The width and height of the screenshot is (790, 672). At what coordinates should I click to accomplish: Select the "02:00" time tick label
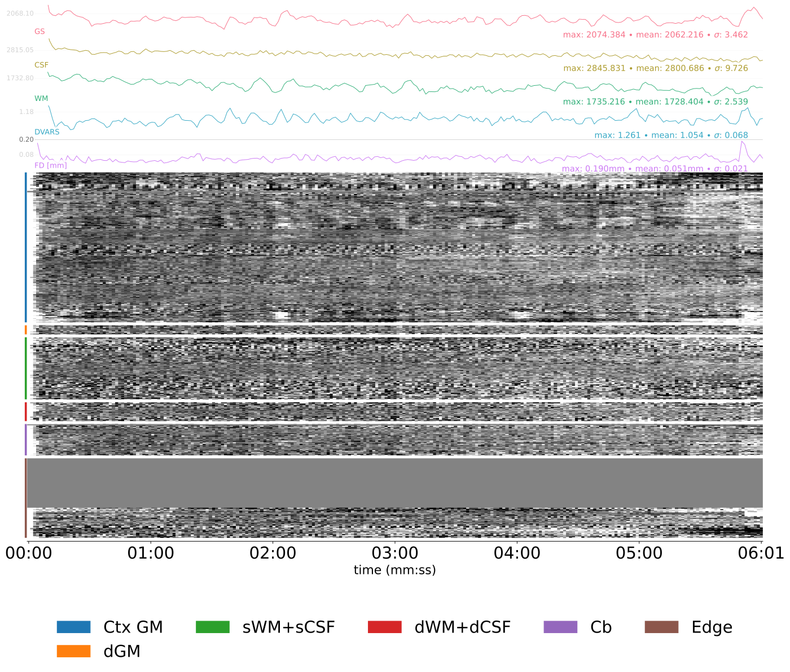click(x=273, y=553)
